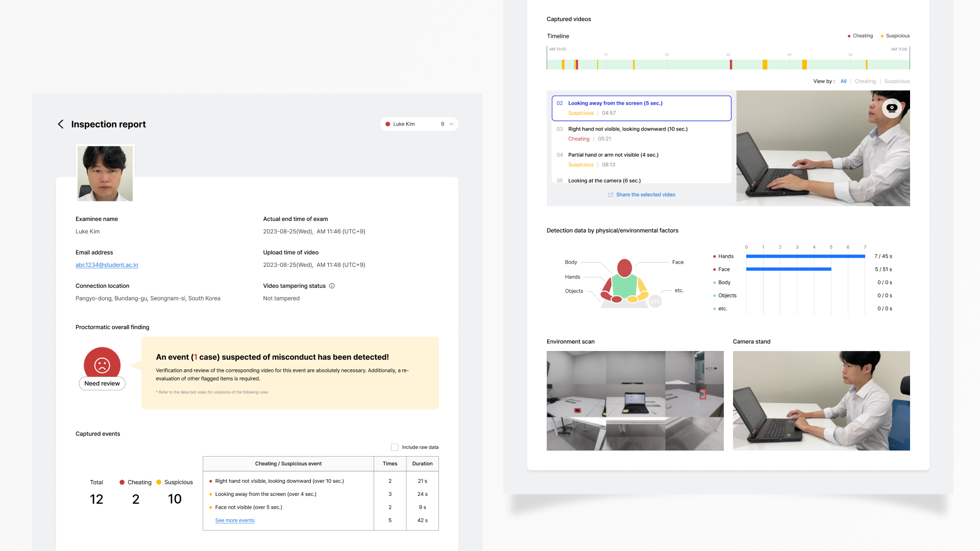Click the blue Hands bar in detection chart
The height and width of the screenshot is (551, 980).
805,256
